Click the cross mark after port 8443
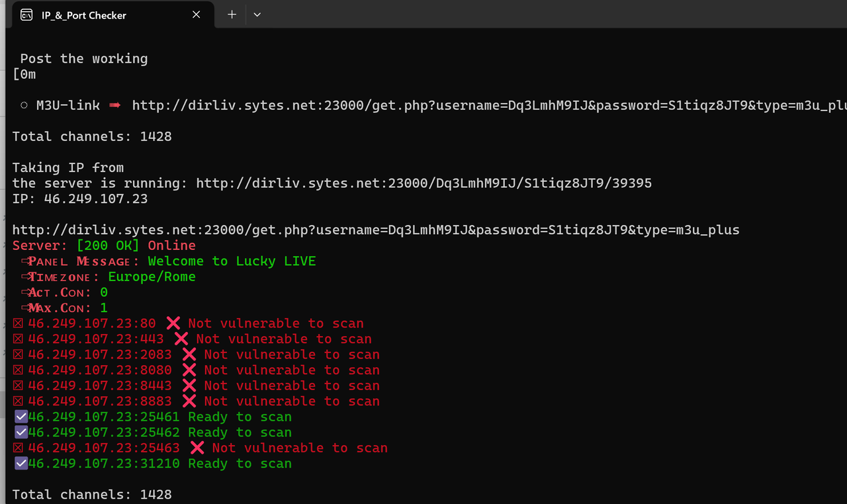 [189, 386]
